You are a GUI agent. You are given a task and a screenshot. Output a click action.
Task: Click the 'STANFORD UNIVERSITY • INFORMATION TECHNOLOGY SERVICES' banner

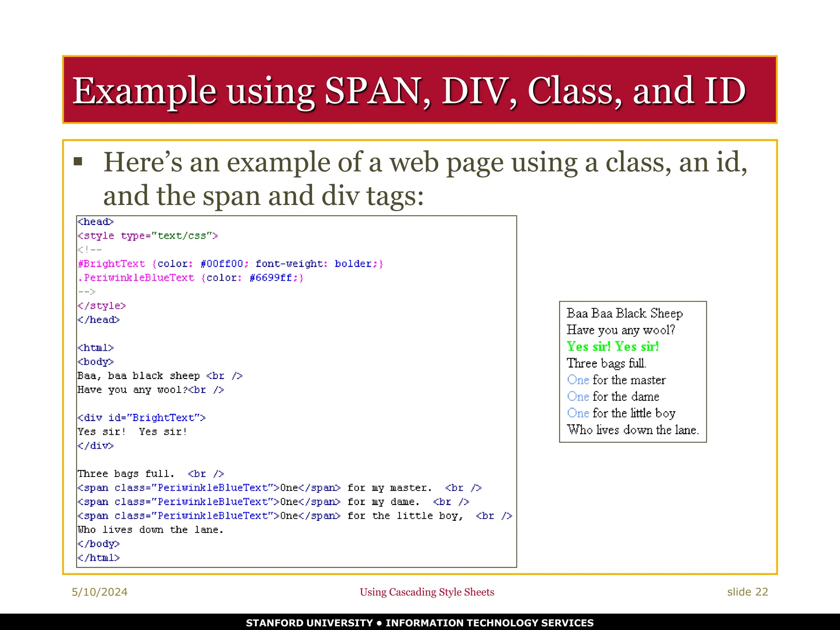(420, 623)
